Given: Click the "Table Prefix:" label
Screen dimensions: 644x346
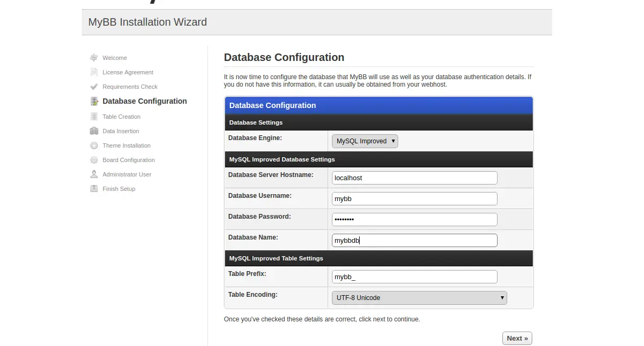Looking at the screenshot, I should click(247, 274).
